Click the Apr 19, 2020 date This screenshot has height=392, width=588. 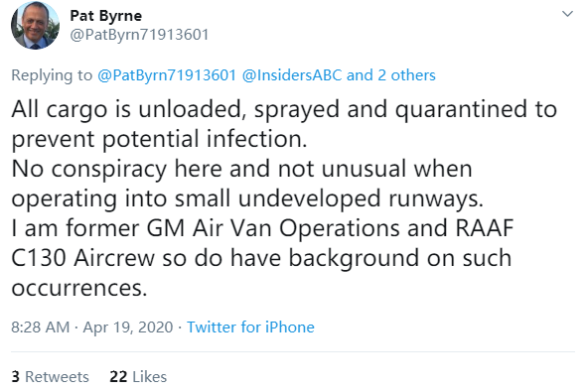[x=128, y=327]
